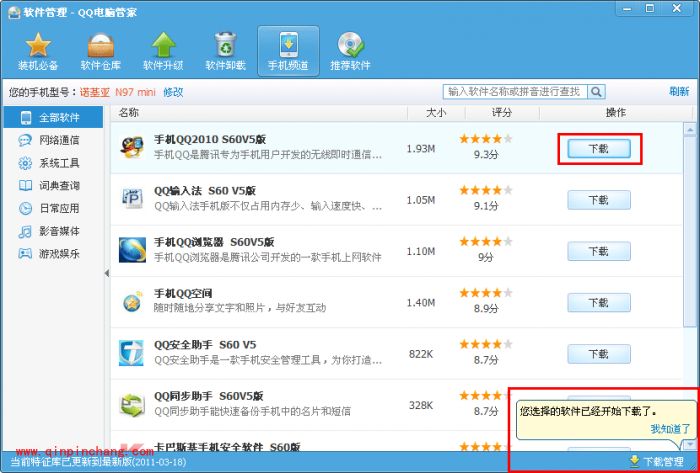Viewport: 700px width, 473px height.
Task: Dismiss the popup with 我知道了
Action: (670, 428)
